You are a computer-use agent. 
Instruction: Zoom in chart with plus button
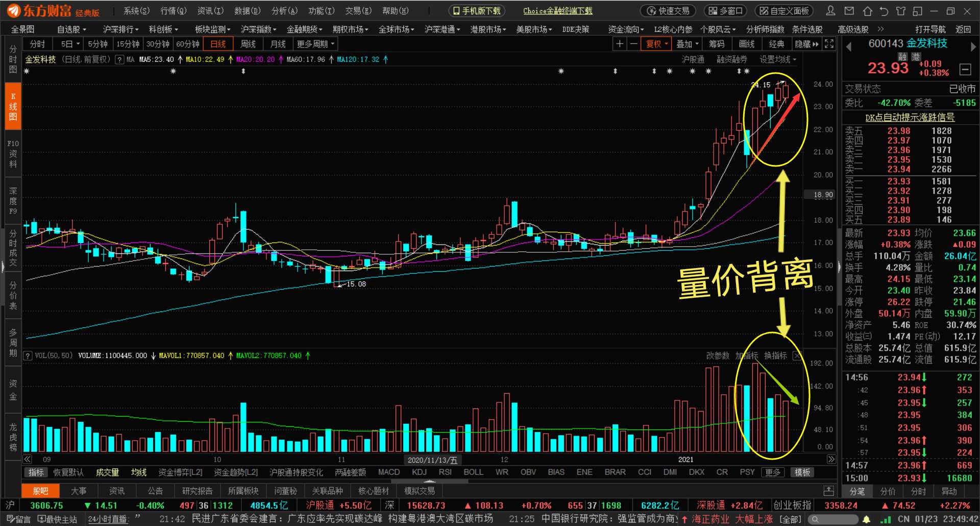tap(619, 44)
